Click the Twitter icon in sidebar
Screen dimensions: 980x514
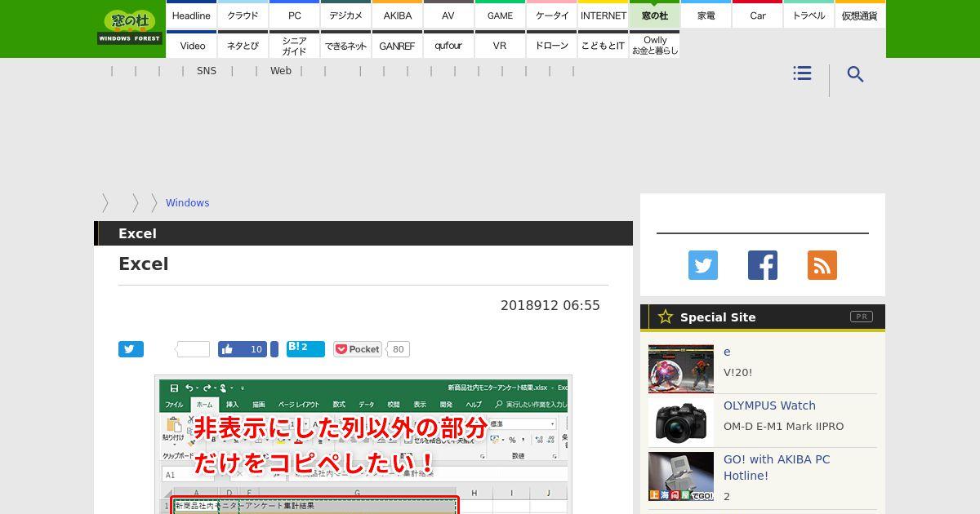pyautogui.click(x=702, y=265)
